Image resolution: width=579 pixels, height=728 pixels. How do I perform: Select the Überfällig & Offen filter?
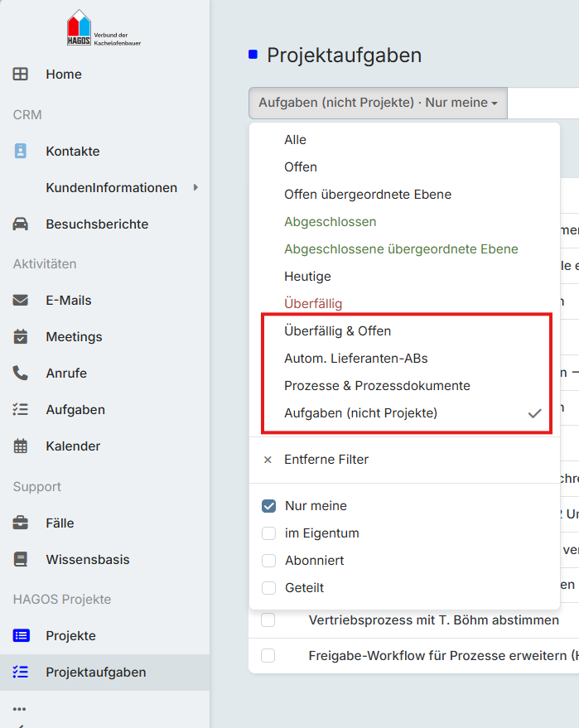[338, 331]
